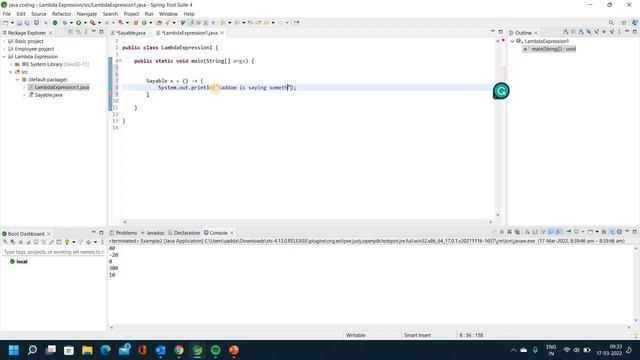Click the Console scroll lock icon
This screenshot has width=640, height=360.
[535, 232]
